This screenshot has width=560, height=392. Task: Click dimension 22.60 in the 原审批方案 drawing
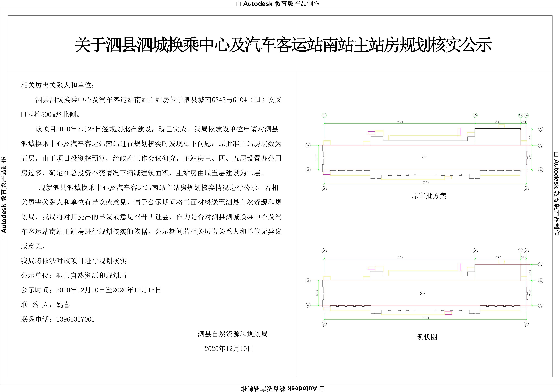pyautogui.click(x=498, y=122)
